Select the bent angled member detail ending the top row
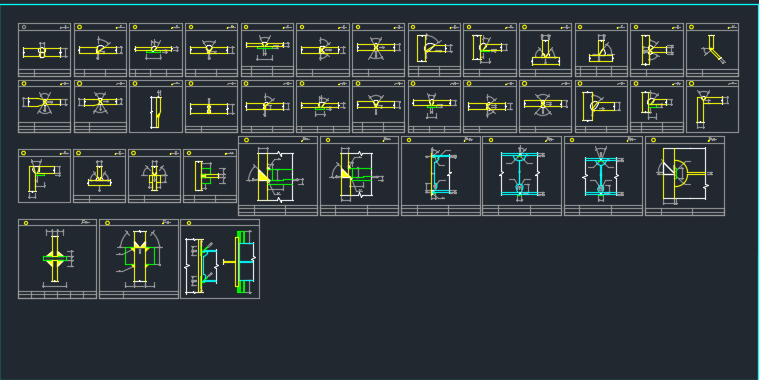This screenshot has width=759, height=380. tap(713, 50)
